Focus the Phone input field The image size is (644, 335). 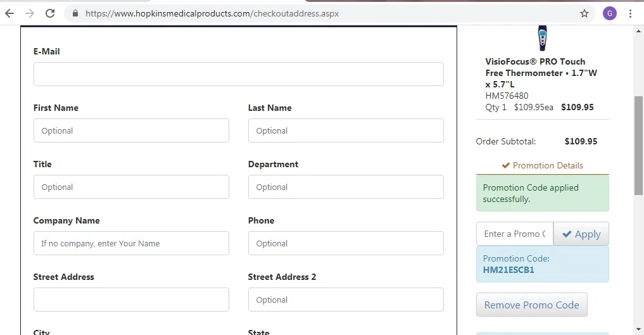[346, 243]
